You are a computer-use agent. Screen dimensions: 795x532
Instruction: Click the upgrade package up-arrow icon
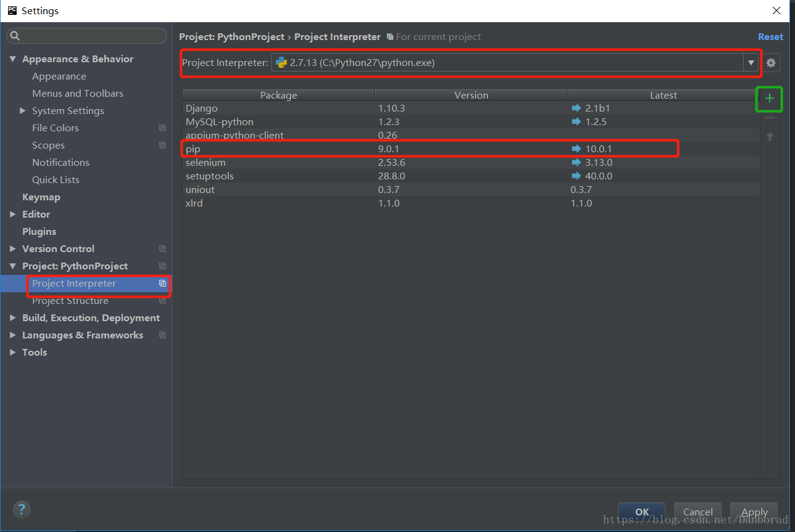click(x=770, y=137)
